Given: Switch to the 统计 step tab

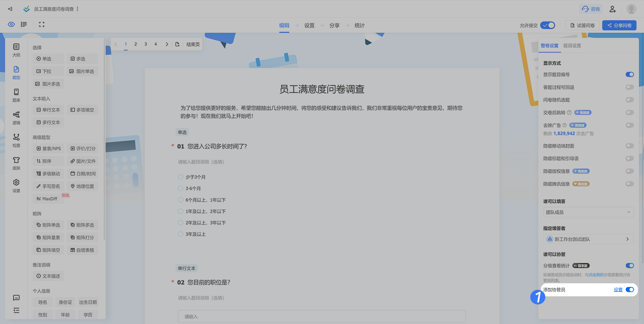Looking at the screenshot, I should (359, 25).
